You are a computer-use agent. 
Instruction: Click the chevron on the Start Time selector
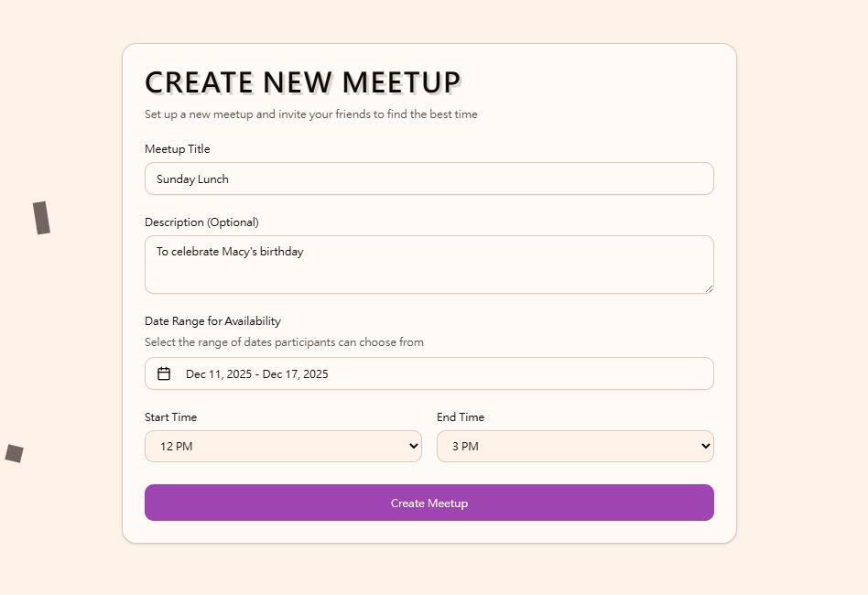(x=414, y=446)
